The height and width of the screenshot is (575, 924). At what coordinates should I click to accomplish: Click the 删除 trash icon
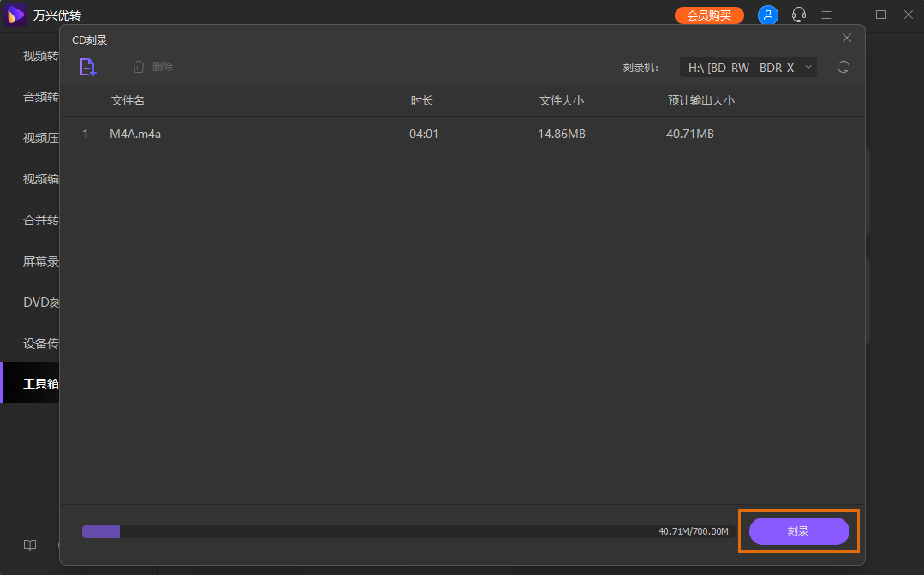[x=139, y=67]
